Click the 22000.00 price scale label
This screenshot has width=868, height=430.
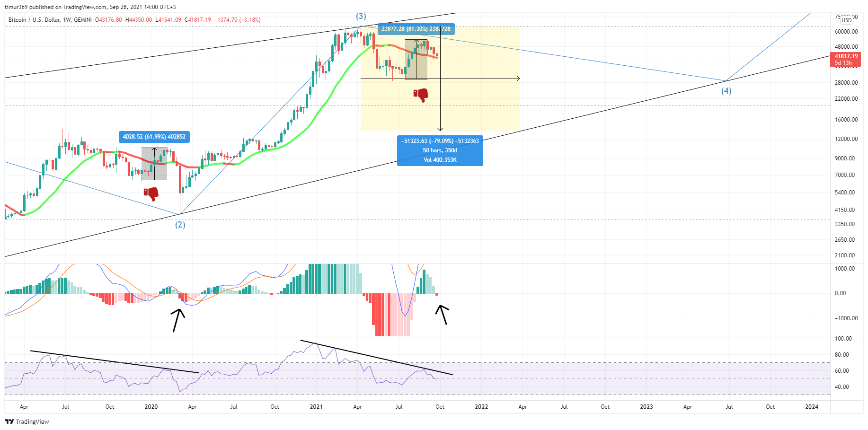(x=847, y=99)
